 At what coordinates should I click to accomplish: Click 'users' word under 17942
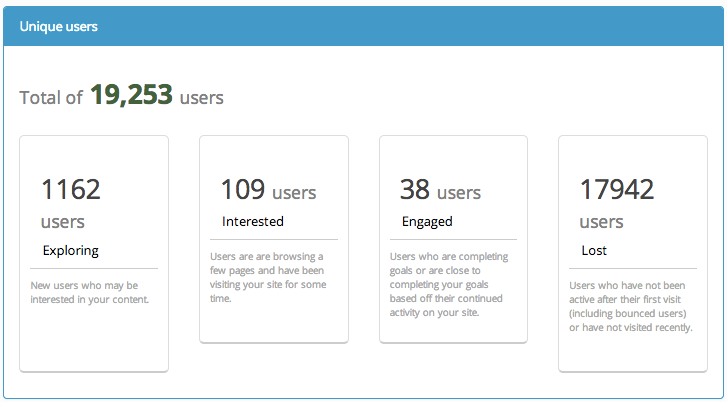pos(602,222)
